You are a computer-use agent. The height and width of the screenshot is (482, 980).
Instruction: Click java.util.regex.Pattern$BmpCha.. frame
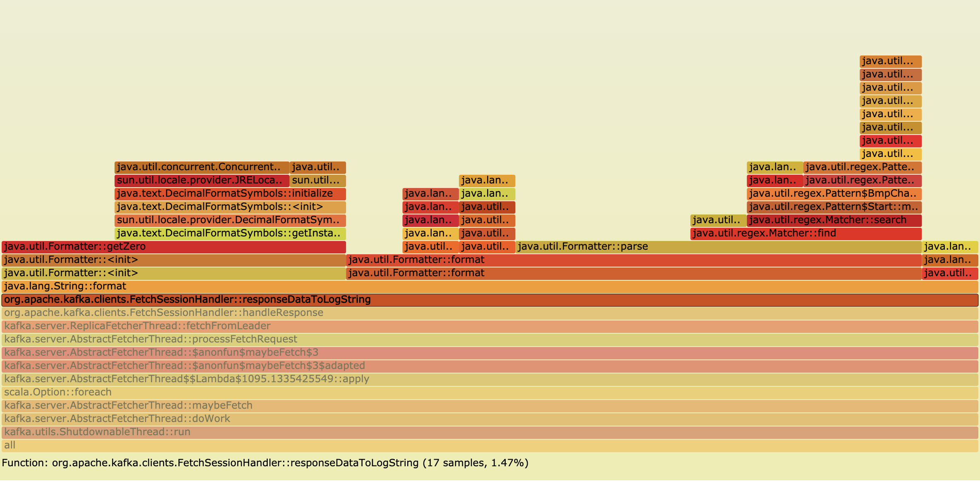pos(834,194)
